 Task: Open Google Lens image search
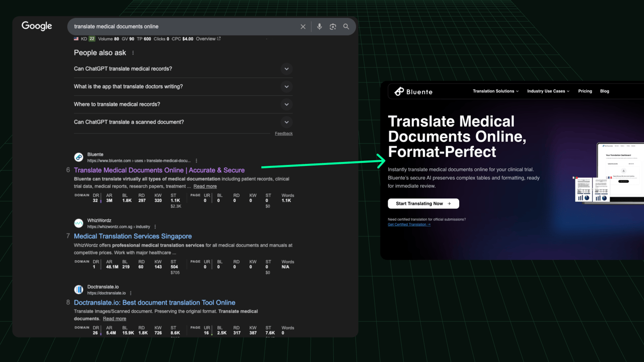(x=333, y=27)
